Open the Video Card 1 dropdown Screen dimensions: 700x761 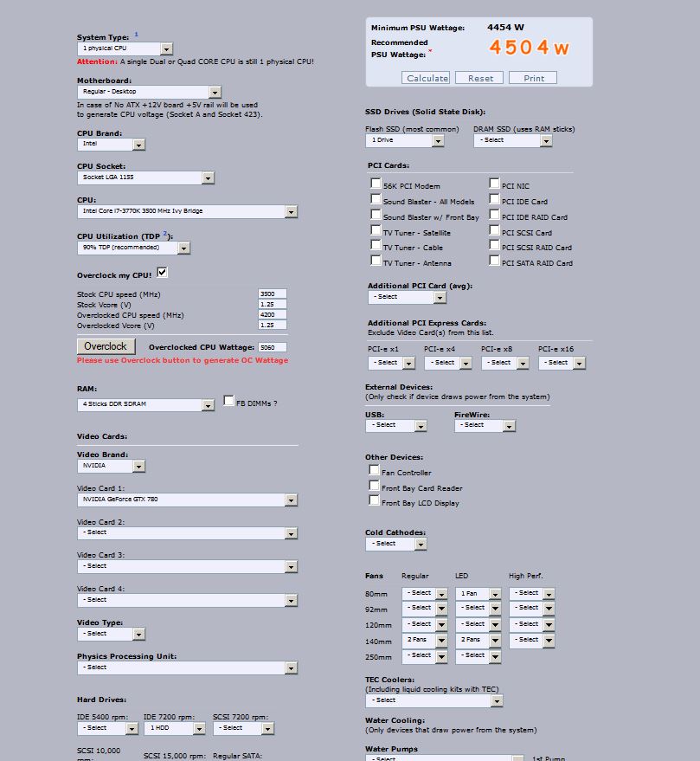tap(187, 500)
